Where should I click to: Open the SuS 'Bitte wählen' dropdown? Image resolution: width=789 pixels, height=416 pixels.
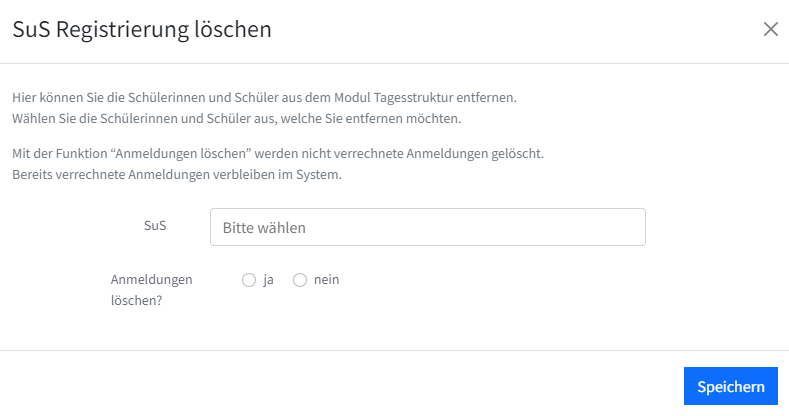click(x=428, y=227)
